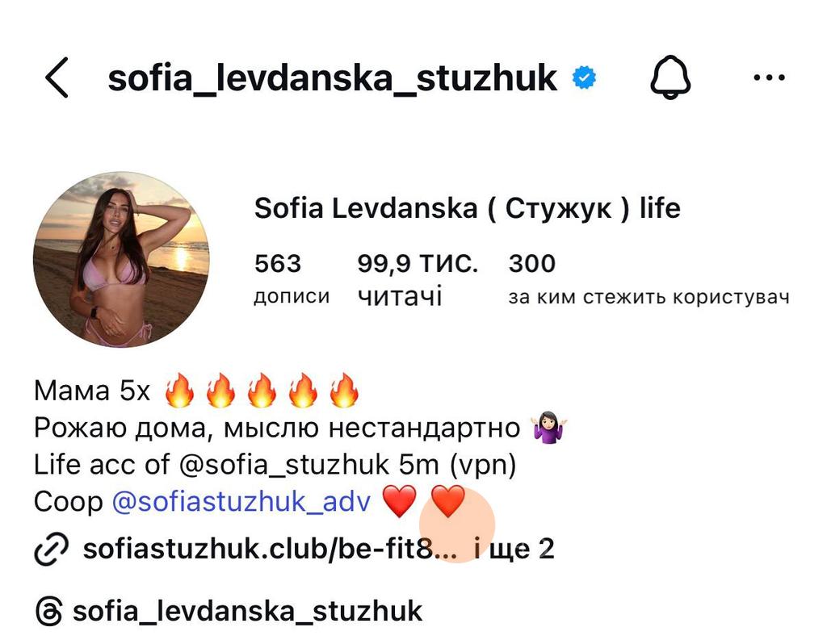This screenshot has height=644, width=827.
Task: Open Threads profile sofia_levdanska_stuzhuk
Action: (x=247, y=612)
